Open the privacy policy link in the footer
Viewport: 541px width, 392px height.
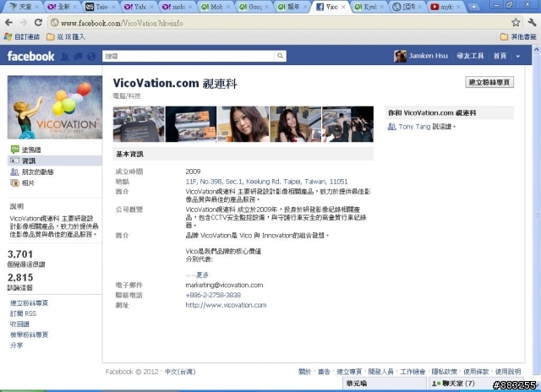pyautogui.click(x=444, y=372)
